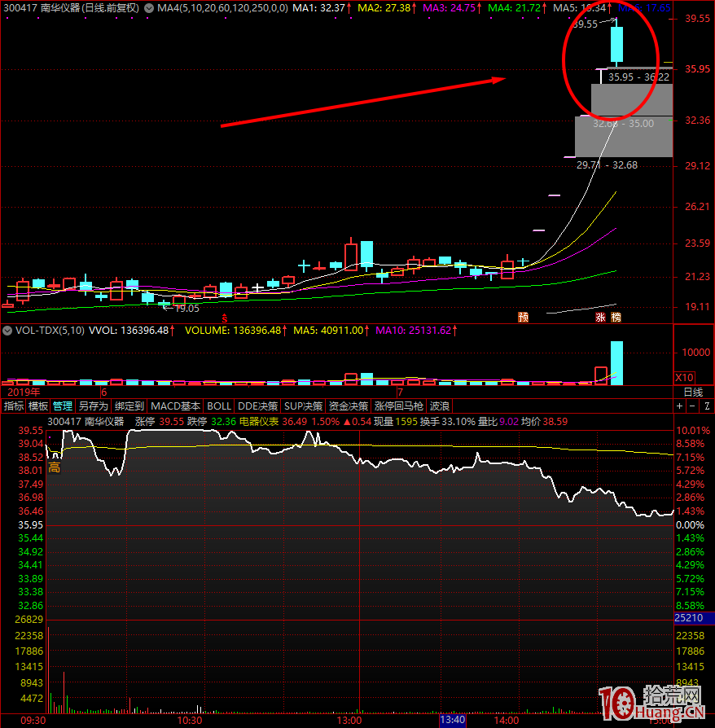Click the stock title 300417 南华仪器(日线.前复权)
This screenshot has width=715, height=728.
coord(71,8)
